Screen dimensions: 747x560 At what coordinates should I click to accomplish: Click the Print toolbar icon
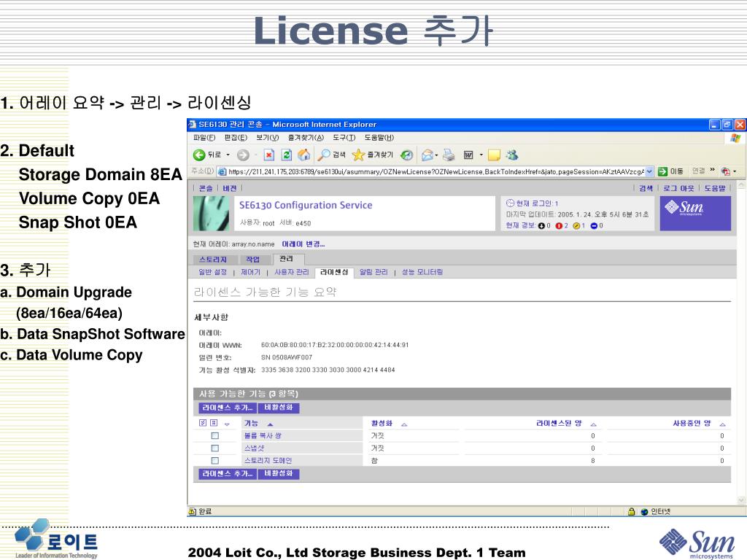click(x=449, y=155)
